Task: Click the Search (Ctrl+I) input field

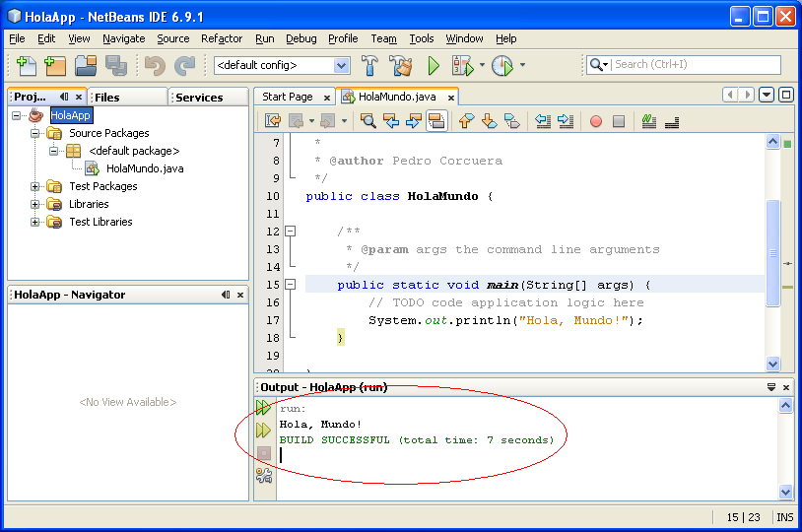Action: pyautogui.click(x=696, y=65)
